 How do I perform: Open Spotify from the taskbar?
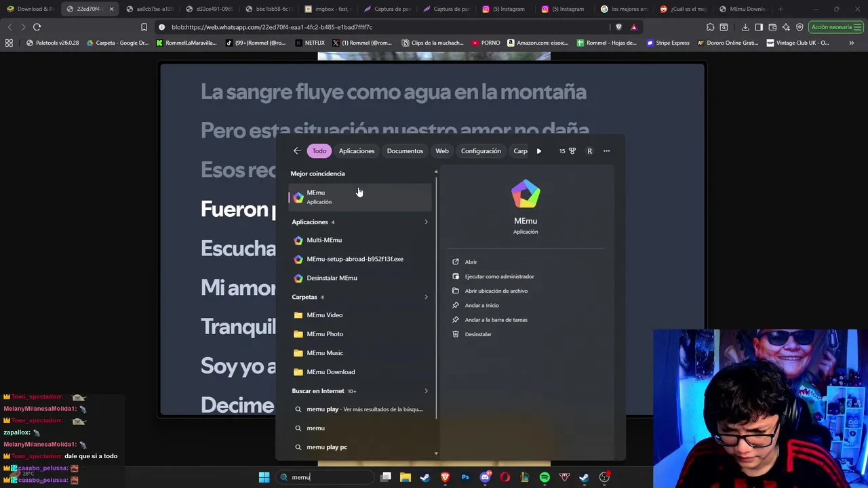coord(545,477)
